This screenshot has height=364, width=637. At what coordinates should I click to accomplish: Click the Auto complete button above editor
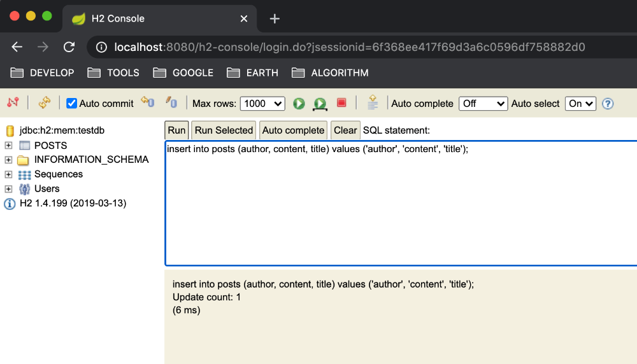(x=293, y=130)
